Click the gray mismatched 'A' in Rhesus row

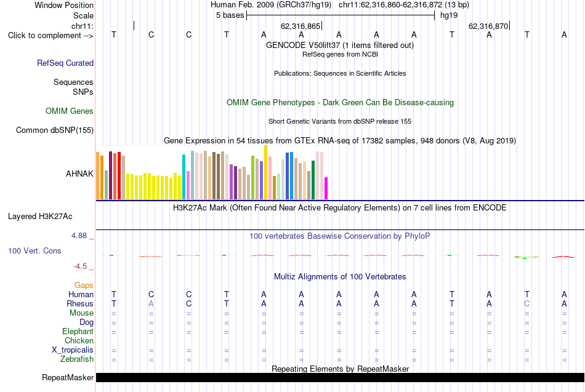click(151, 303)
